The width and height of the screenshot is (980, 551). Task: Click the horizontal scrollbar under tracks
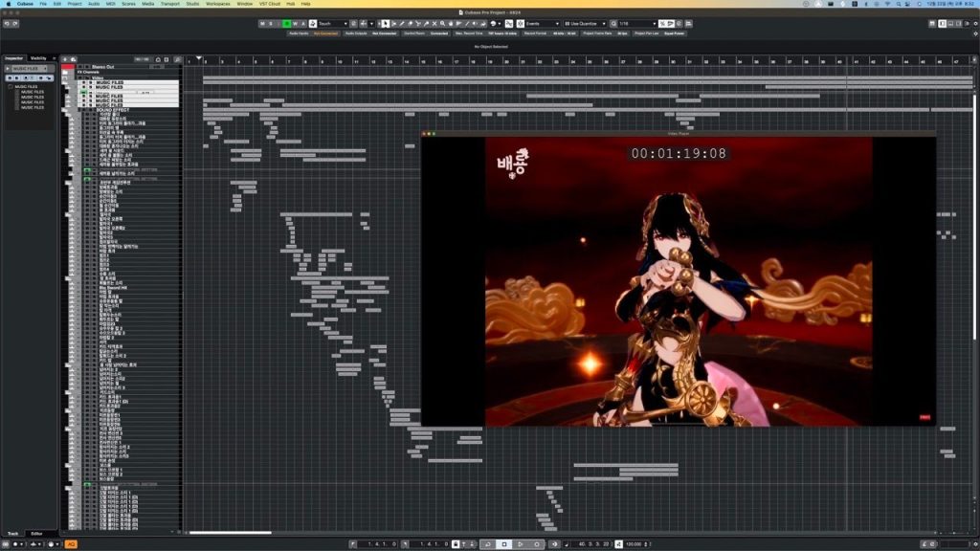pos(230,533)
